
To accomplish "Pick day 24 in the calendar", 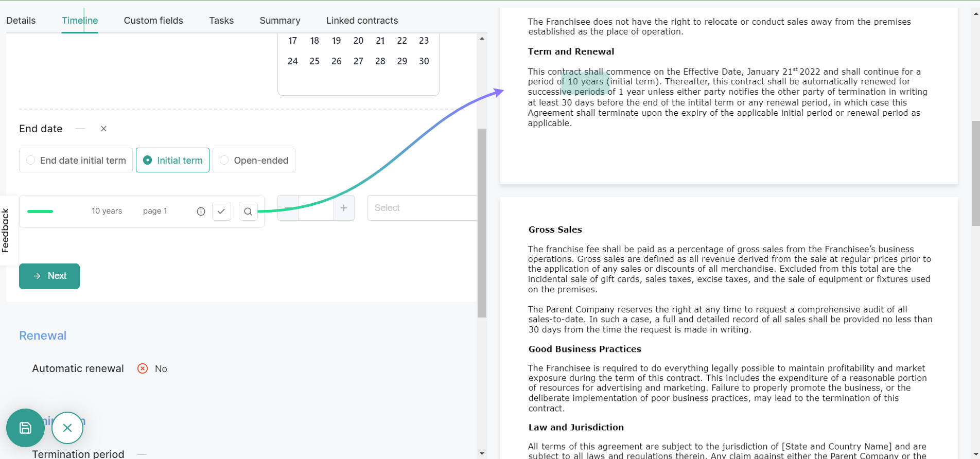I will coord(293,61).
